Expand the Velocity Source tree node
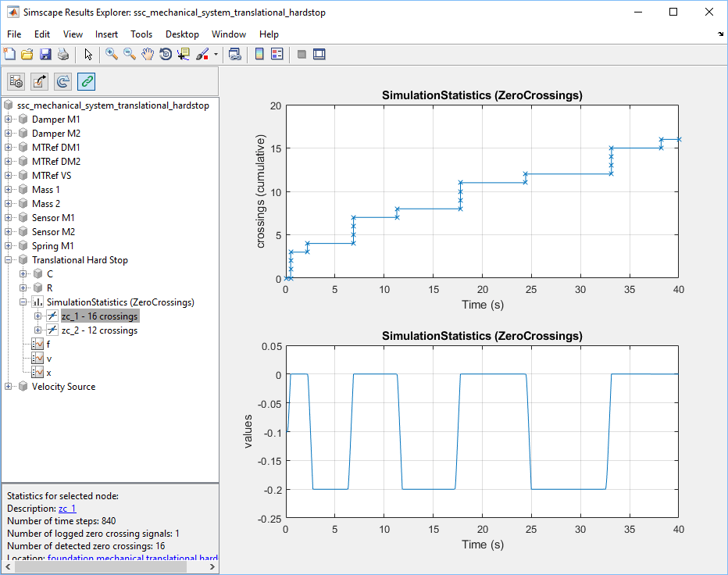Screen dimensions: 728x575 pyautogui.click(x=9, y=387)
